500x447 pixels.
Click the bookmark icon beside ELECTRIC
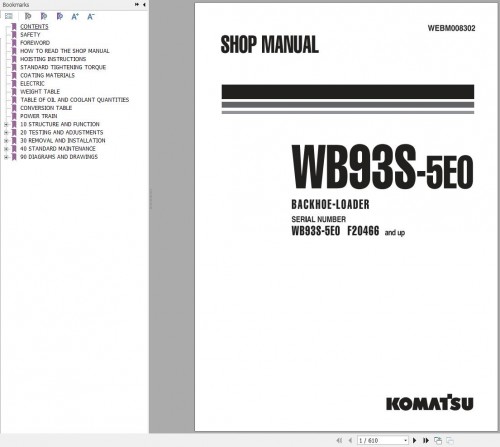14,84
